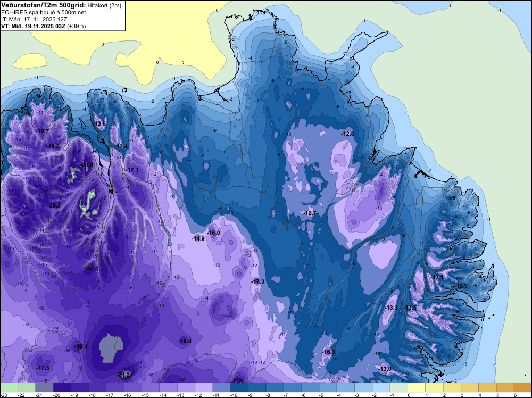This screenshot has height=398, width=532.
Task: Click the '6' tick label in the color scale
Action: (515, 395)
